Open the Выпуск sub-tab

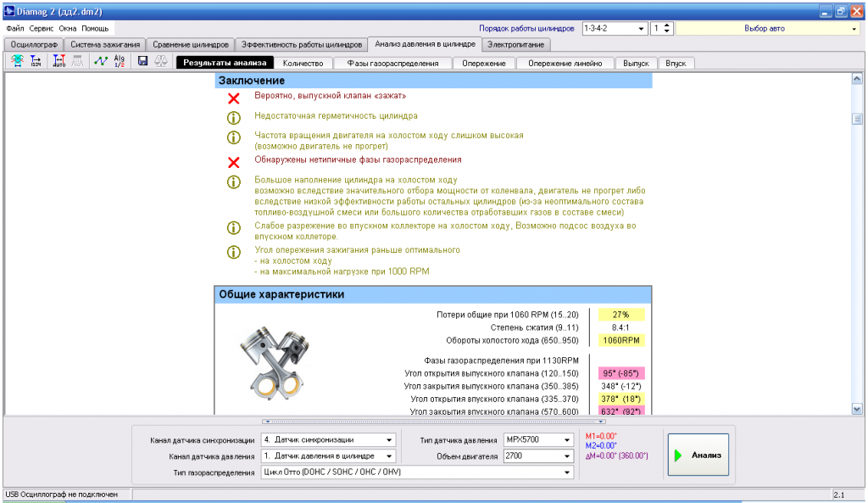click(x=636, y=63)
